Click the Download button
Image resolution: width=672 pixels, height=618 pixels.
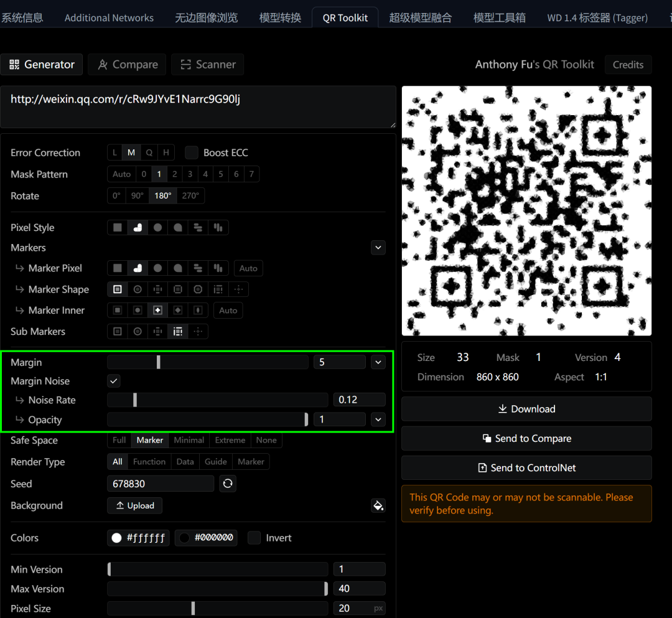click(526, 409)
